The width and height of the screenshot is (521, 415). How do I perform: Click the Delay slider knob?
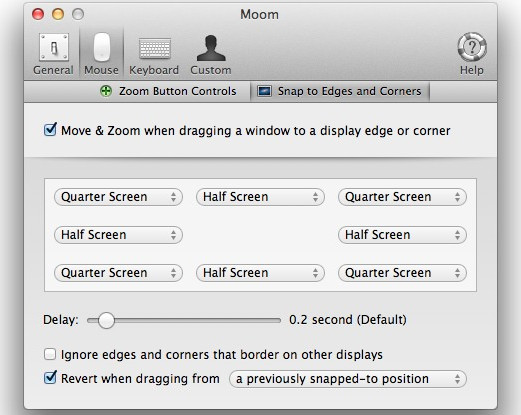[x=106, y=320]
